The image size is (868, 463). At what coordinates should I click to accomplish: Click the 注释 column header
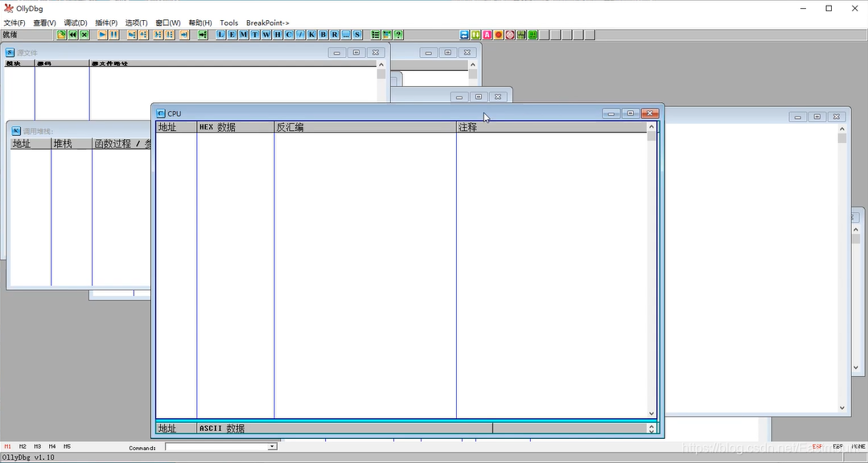(x=551, y=127)
